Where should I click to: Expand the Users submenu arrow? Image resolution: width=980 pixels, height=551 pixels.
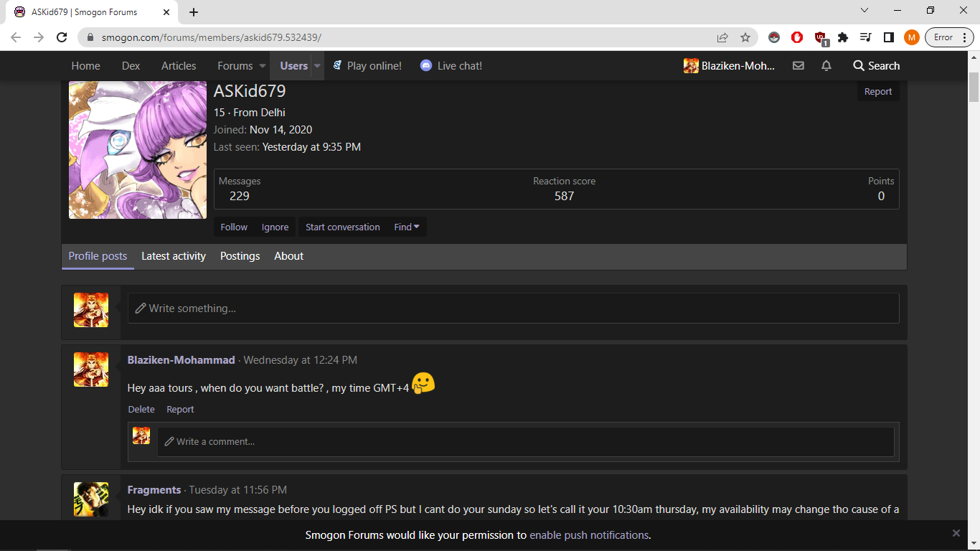tap(317, 66)
